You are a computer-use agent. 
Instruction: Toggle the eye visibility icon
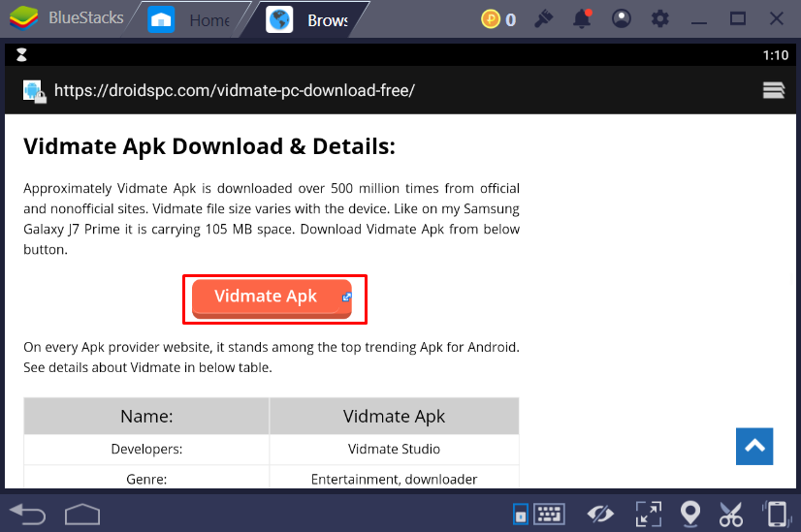tap(601, 513)
